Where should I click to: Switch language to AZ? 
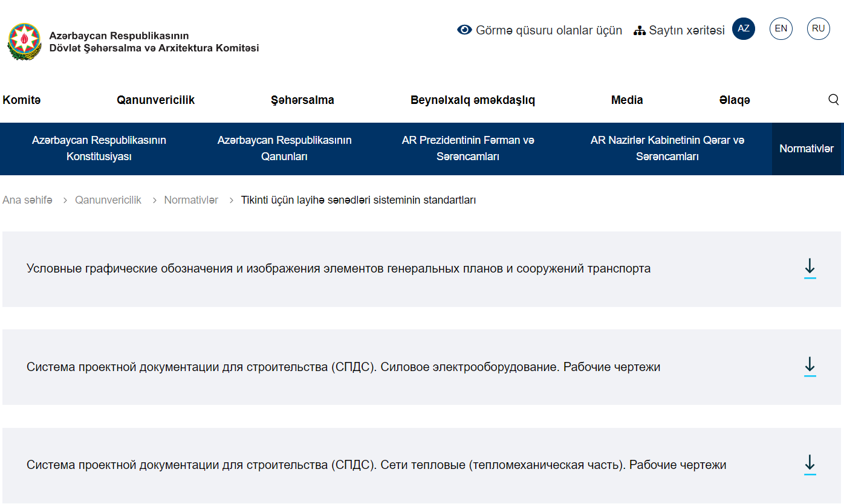point(744,28)
